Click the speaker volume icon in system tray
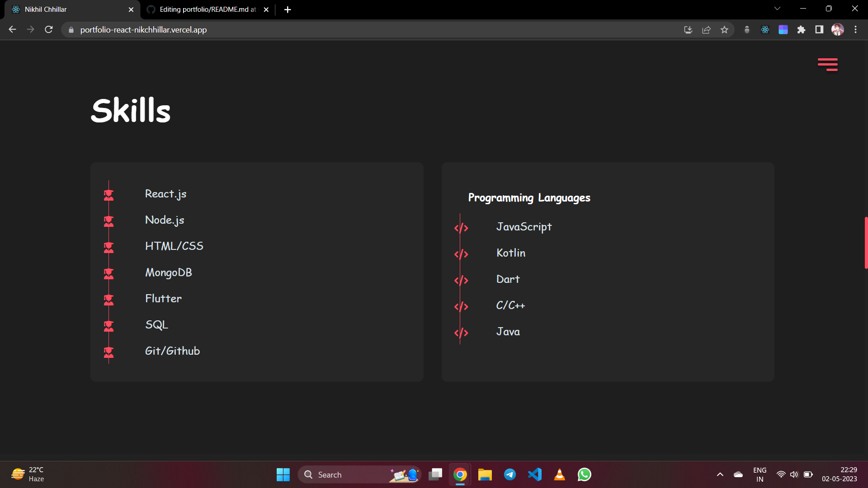Viewport: 868px width, 488px height. pyautogui.click(x=795, y=474)
